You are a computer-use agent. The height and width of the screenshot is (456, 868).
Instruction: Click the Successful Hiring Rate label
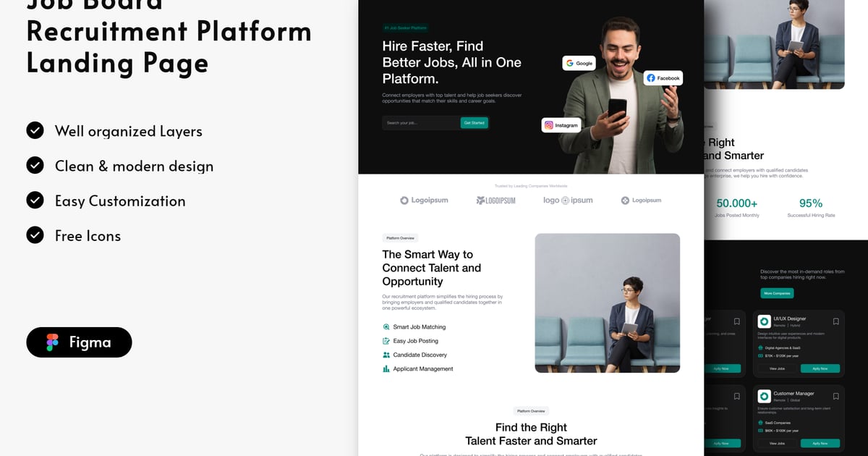coord(811,216)
